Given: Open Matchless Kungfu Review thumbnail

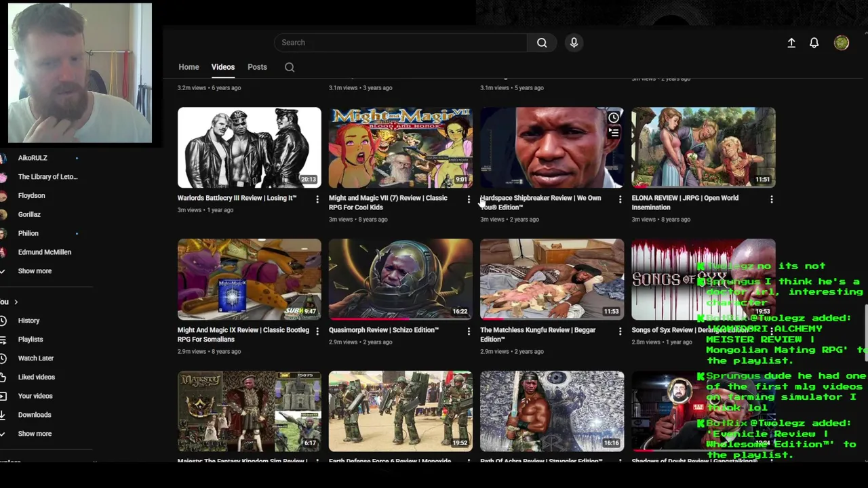Looking at the screenshot, I should (x=552, y=279).
